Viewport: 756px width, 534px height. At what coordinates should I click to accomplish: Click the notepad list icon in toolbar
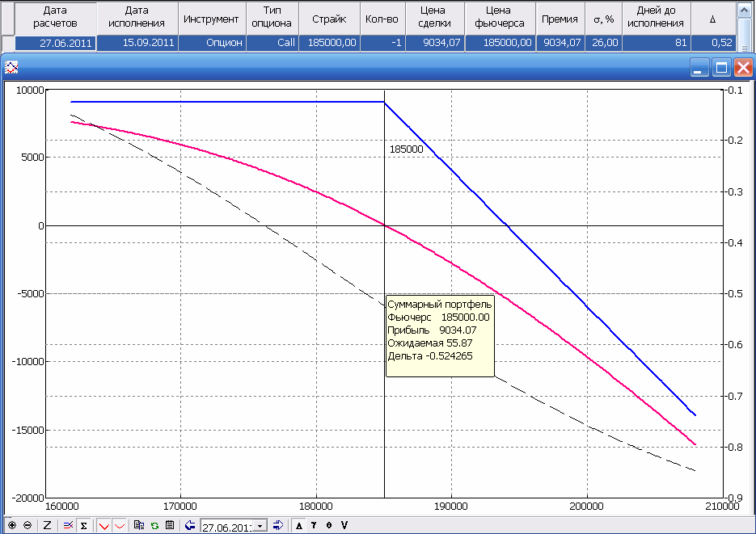point(169,525)
